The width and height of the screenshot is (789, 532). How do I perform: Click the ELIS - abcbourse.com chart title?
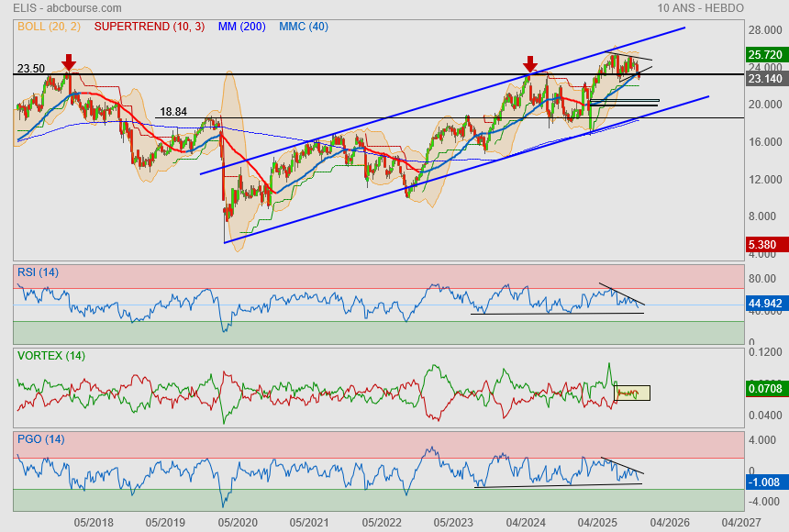point(67,8)
